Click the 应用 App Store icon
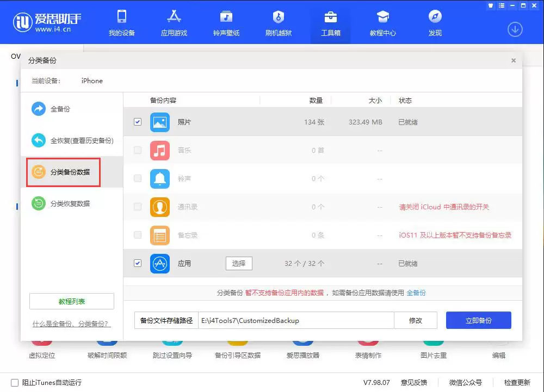The height and width of the screenshot is (392, 544). point(160,264)
